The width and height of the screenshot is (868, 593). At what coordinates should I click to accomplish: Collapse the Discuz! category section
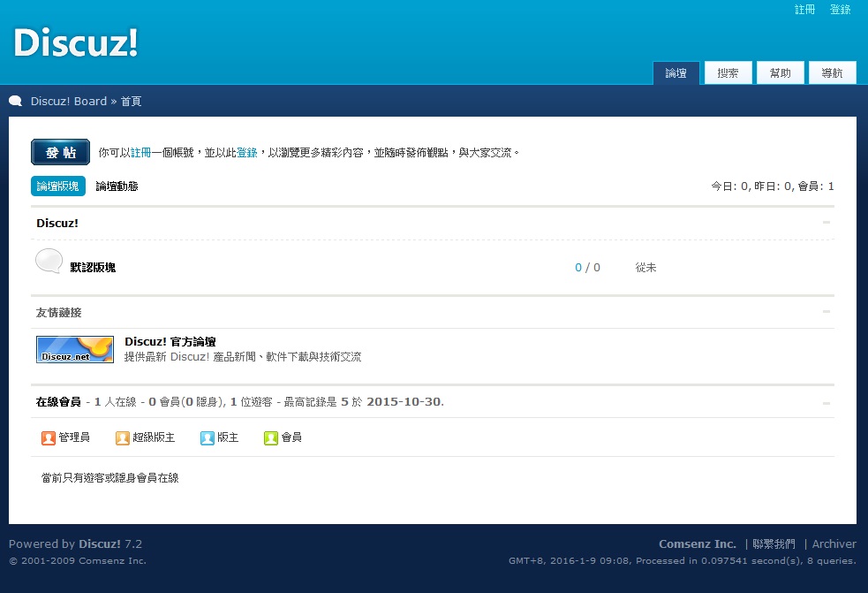point(826,222)
